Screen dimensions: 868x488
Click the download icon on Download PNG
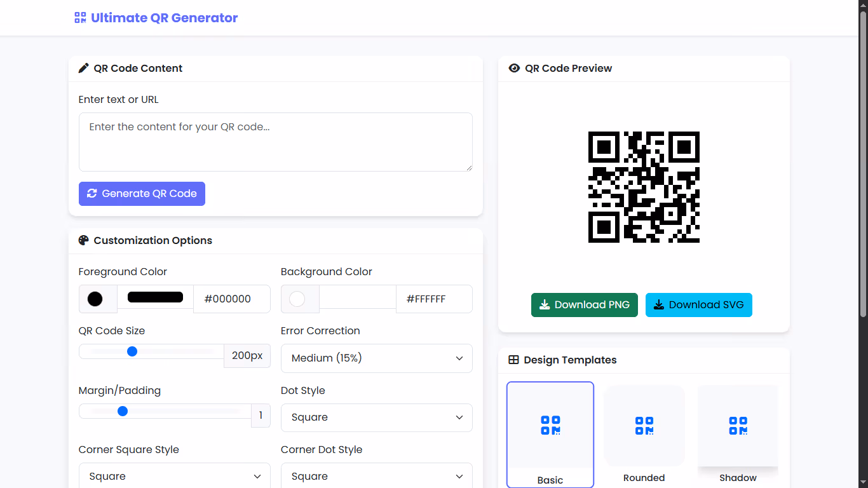click(545, 305)
